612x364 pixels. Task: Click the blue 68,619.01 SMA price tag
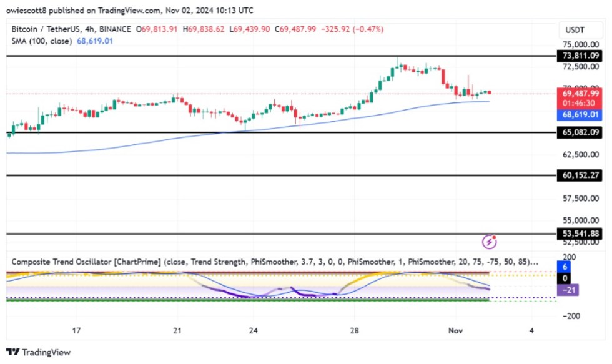click(x=581, y=115)
